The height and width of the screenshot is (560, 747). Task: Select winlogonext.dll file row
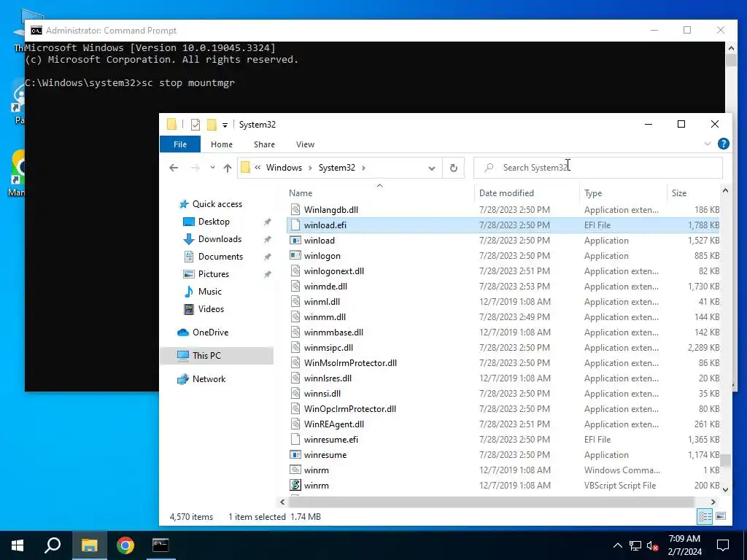[334, 271]
